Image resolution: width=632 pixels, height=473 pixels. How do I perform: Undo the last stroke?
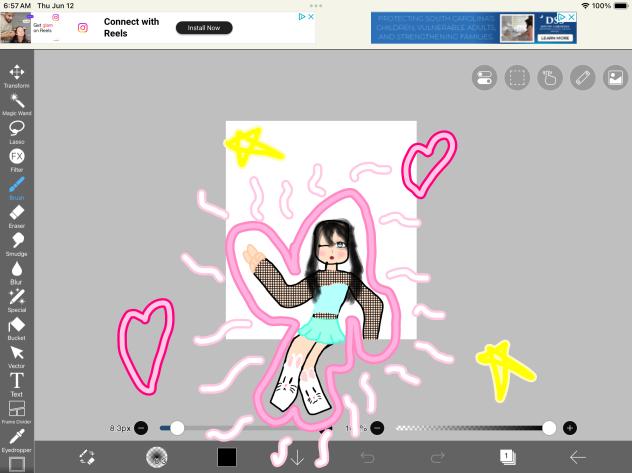click(367, 457)
